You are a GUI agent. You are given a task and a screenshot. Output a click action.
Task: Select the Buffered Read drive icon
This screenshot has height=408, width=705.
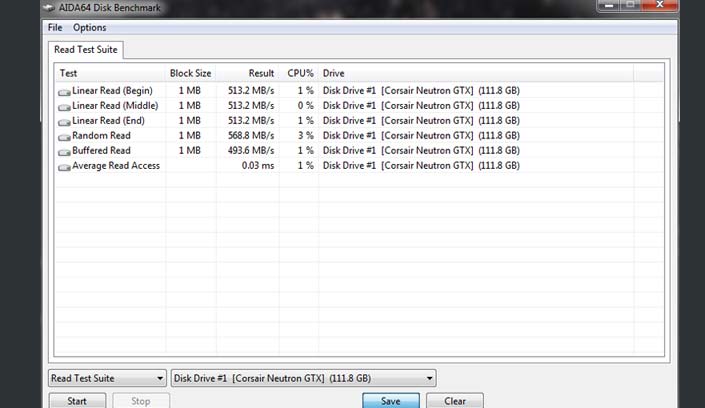click(x=65, y=151)
